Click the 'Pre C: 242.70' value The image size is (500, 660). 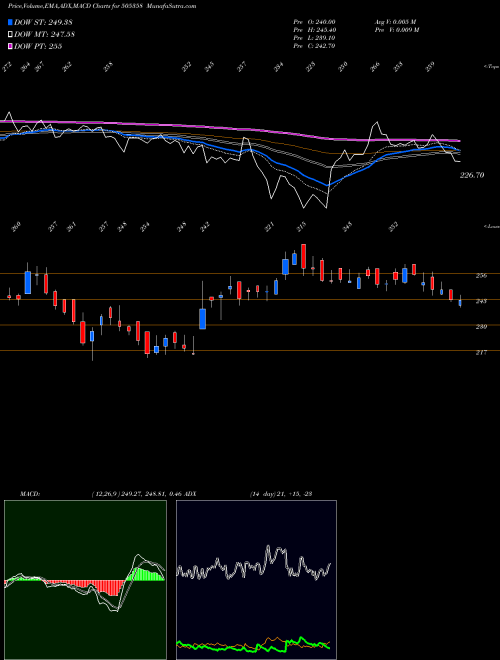click(314, 46)
